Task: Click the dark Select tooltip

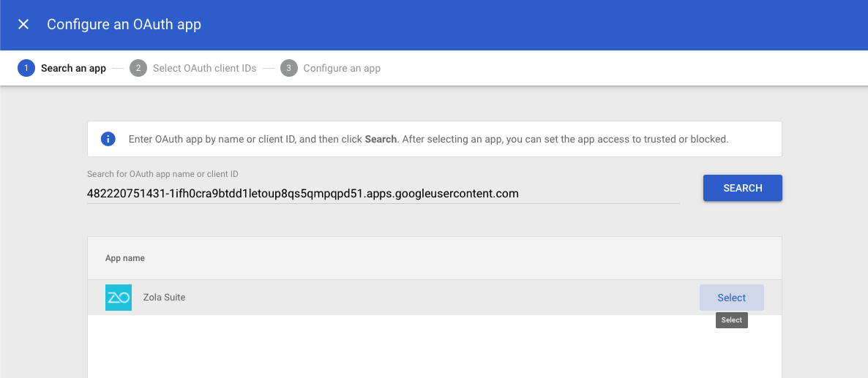Action: pyautogui.click(x=732, y=320)
